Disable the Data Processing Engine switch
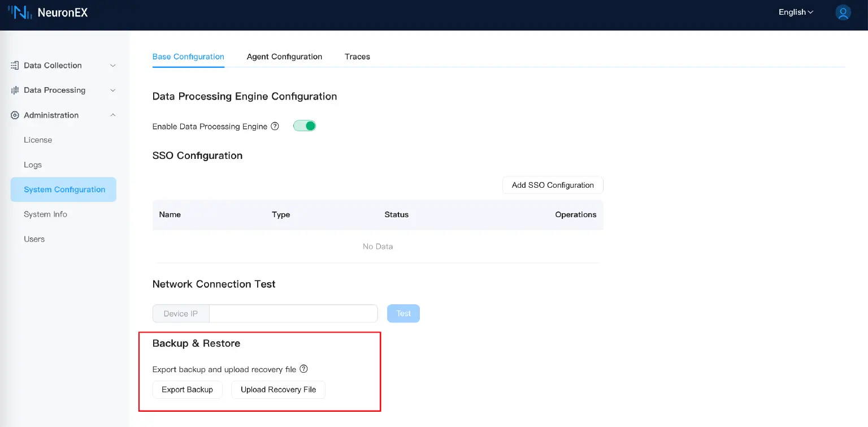 pyautogui.click(x=304, y=126)
